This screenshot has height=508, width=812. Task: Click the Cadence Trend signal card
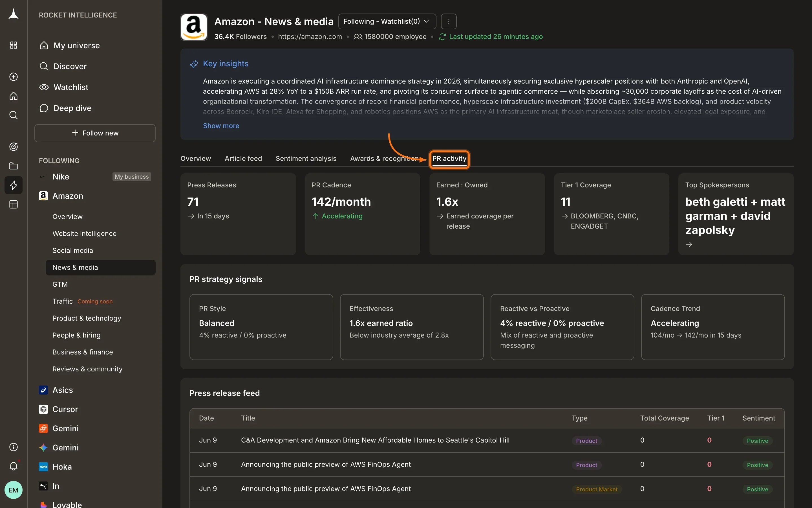point(713,327)
